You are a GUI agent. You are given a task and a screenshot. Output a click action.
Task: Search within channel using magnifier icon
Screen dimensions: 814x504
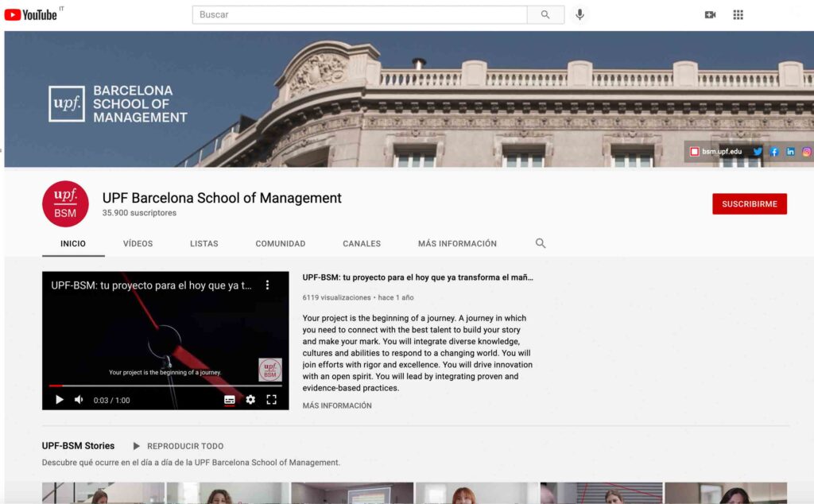[541, 243]
